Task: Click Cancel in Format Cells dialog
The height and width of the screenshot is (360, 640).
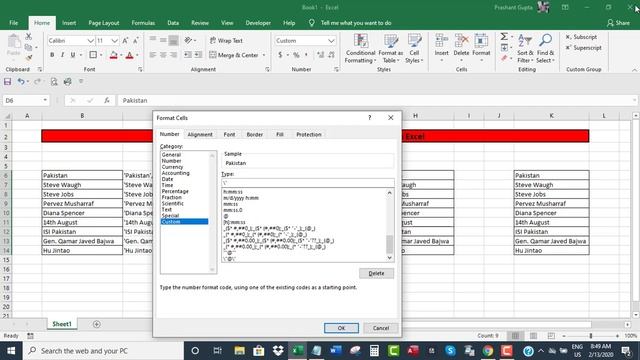Action: (380, 328)
